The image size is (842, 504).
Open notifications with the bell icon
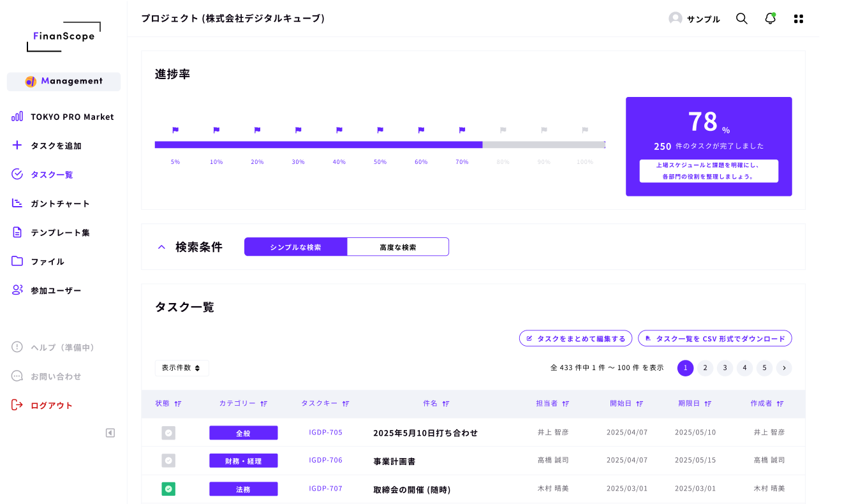770,19
